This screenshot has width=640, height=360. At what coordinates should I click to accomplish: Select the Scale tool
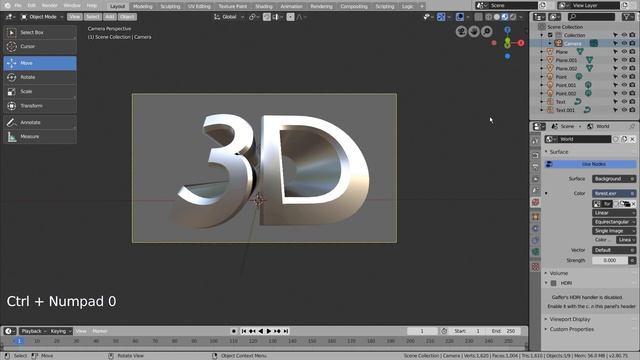(40, 91)
